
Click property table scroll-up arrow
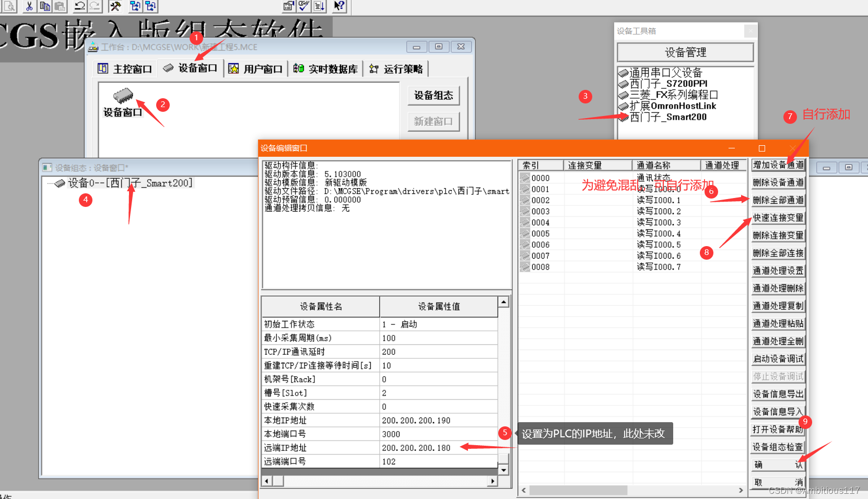pyautogui.click(x=503, y=302)
